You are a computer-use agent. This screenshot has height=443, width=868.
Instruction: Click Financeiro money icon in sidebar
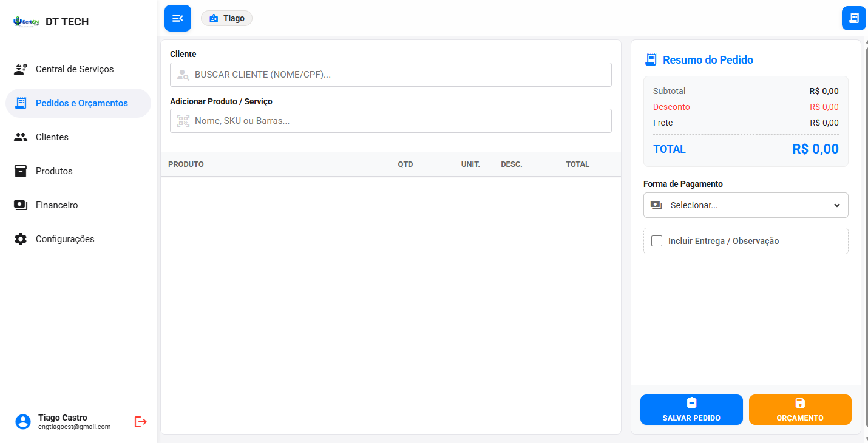pos(21,205)
